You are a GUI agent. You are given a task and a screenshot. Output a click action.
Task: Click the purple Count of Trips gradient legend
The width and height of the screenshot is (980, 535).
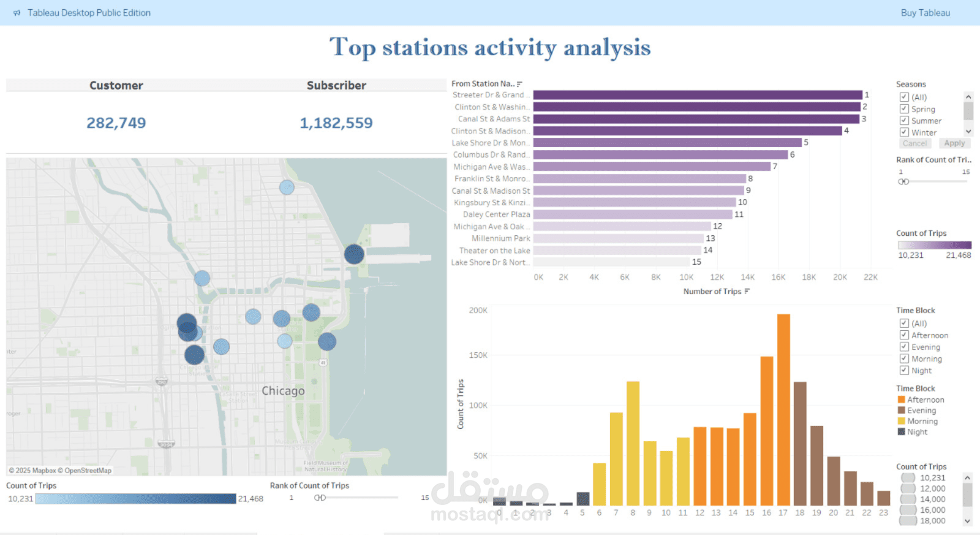tap(935, 245)
